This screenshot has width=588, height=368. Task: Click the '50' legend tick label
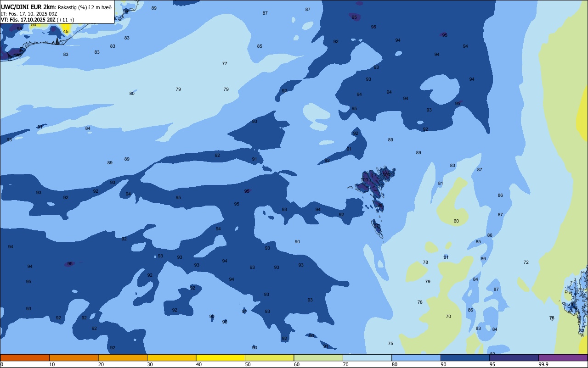(x=248, y=364)
